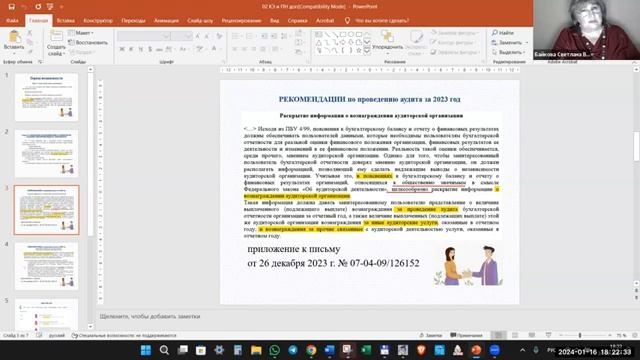Image resolution: width=640 pixels, height=360 pixels.
Task: Click the Arrange (Упорядочить) icon
Action: pyautogui.click(x=387, y=36)
